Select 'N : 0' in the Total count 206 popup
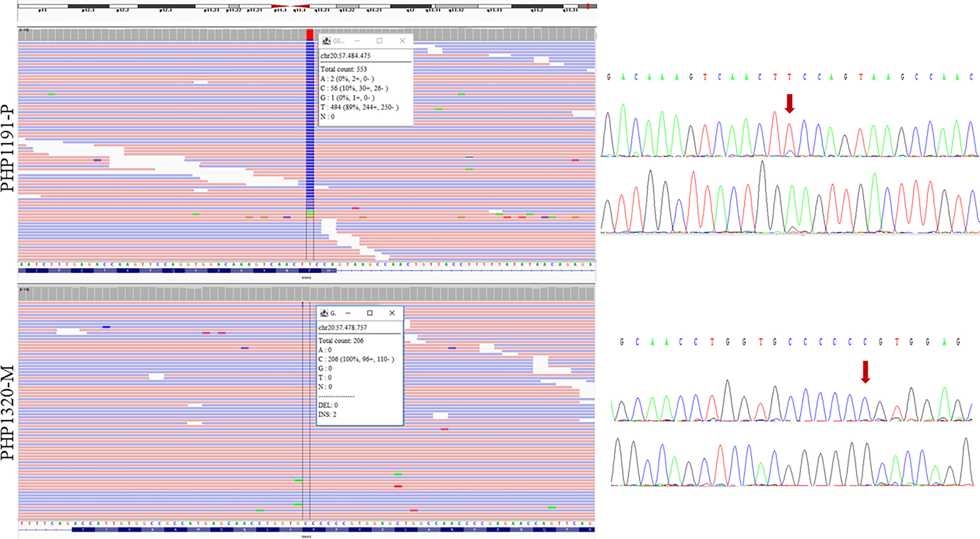The width and height of the screenshot is (980, 539). 325,387
